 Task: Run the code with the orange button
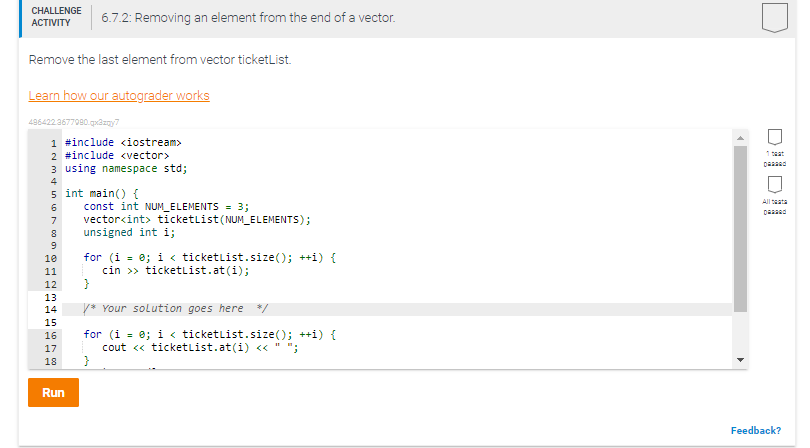tap(53, 392)
